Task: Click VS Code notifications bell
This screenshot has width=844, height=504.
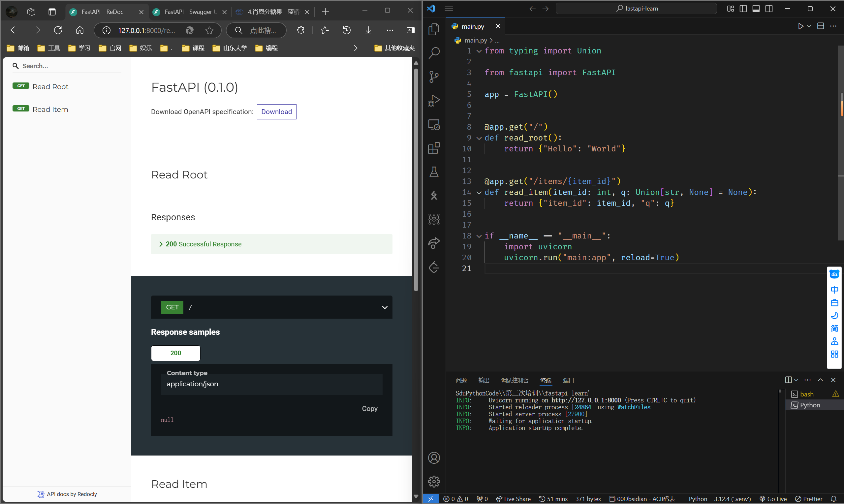Action: click(x=834, y=499)
